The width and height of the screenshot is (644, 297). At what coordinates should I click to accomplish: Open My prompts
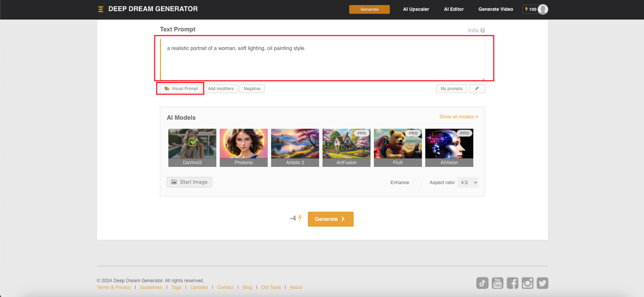[x=451, y=88]
